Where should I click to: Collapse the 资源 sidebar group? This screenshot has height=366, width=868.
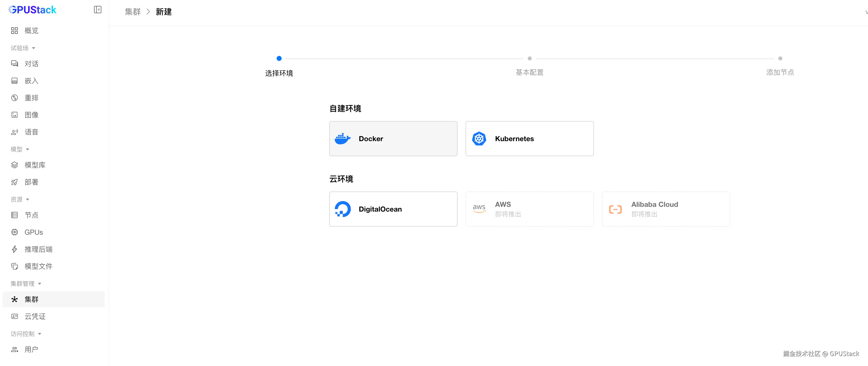(x=28, y=200)
